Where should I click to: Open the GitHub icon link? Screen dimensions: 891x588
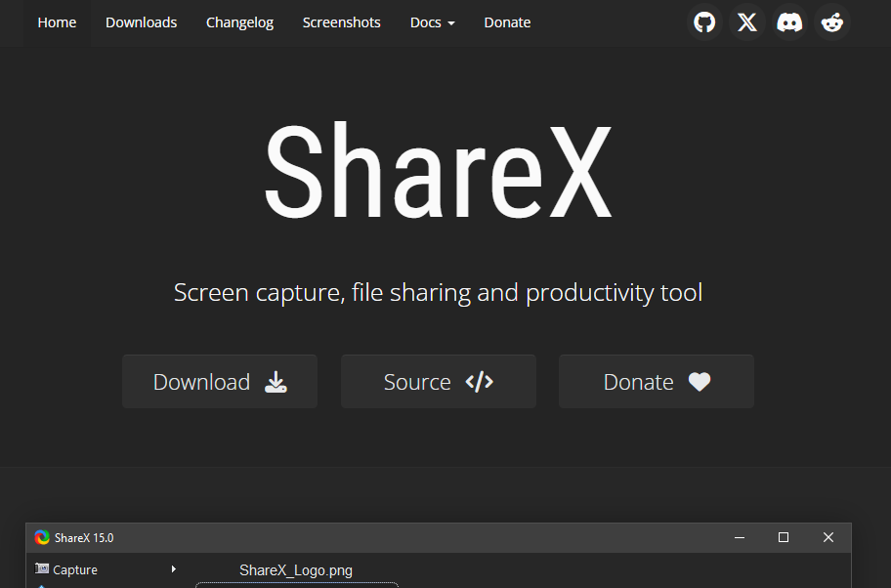pyautogui.click(x=704, y=22)
